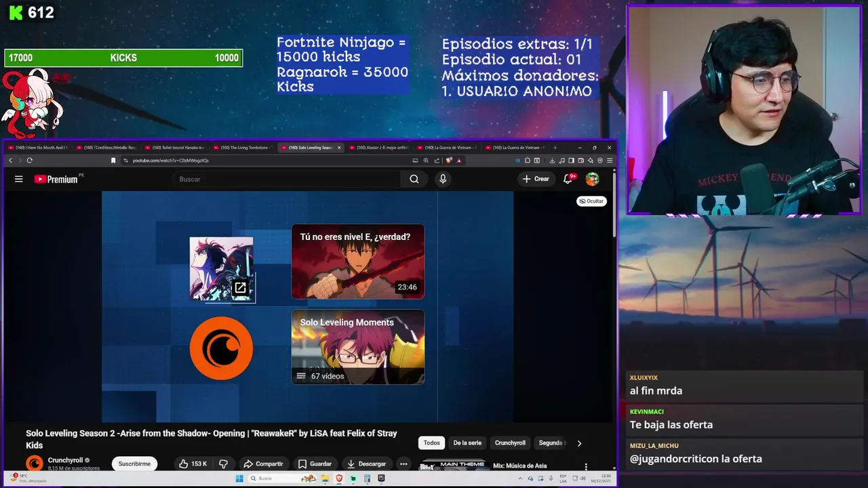868x488 pixels.
Task: Open options menu for Mix: Música de Asia
Action: pos(586,466)
